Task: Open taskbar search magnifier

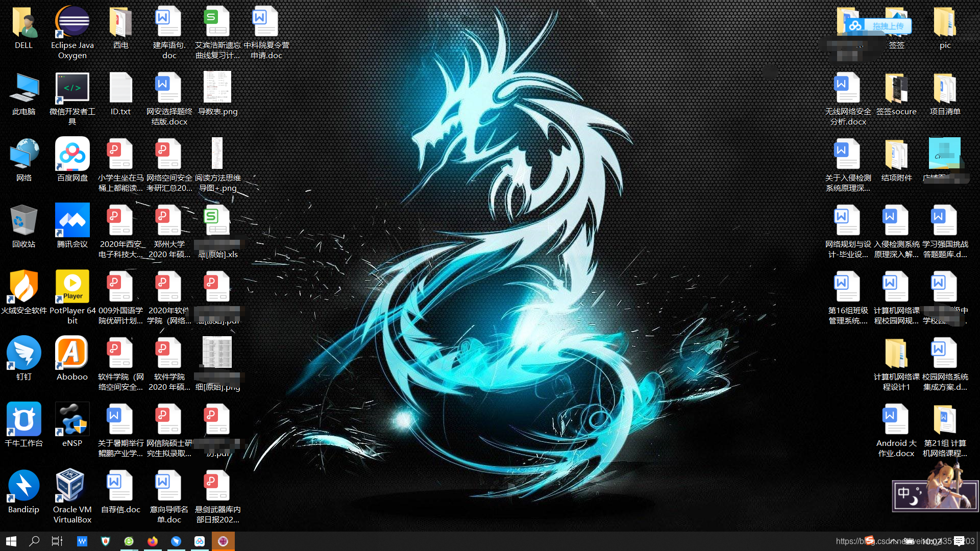Action: [x=34, y=541]
